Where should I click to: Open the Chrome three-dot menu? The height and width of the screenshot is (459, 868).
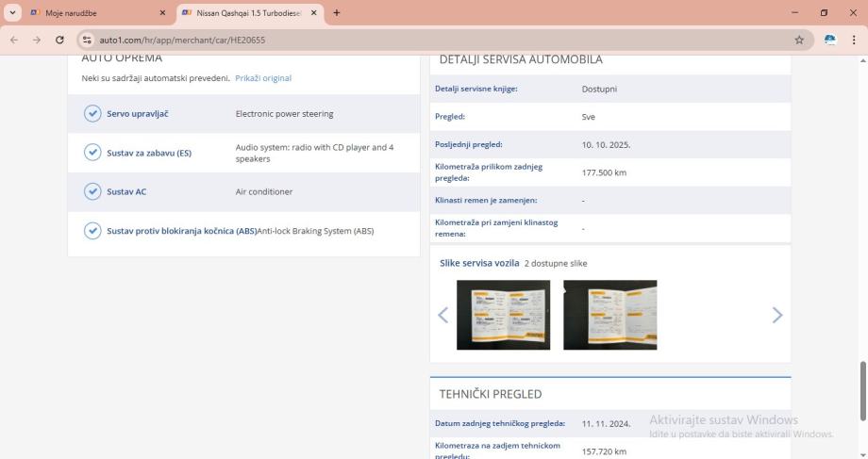854,40
